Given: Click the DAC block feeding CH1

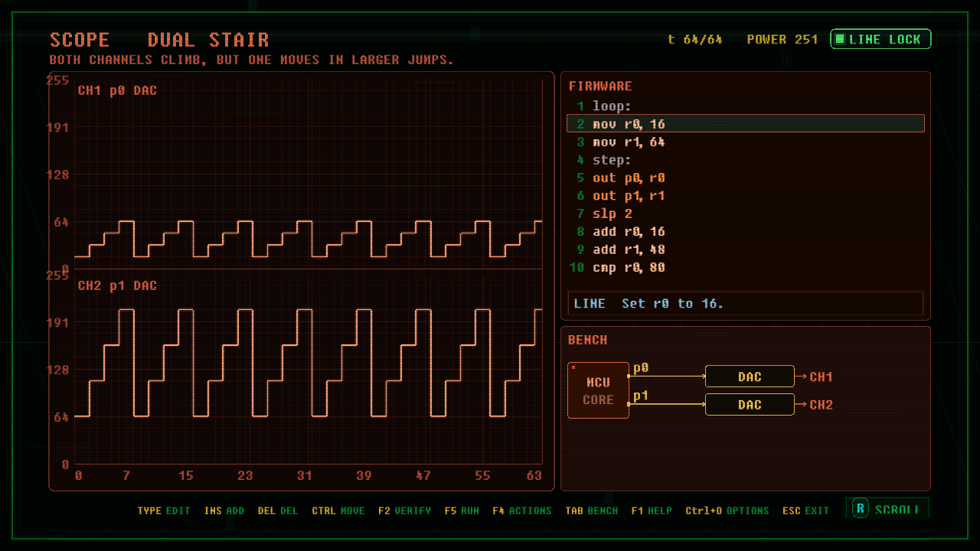Looking at the screenshot, I should tap(750, 377).
